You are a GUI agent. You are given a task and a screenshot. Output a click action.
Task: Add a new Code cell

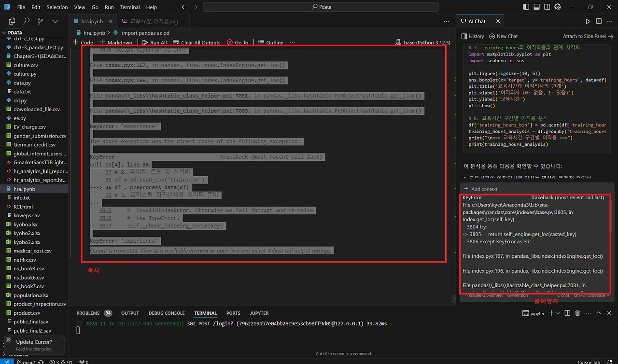pyautogui.click(x=83, y=42)
